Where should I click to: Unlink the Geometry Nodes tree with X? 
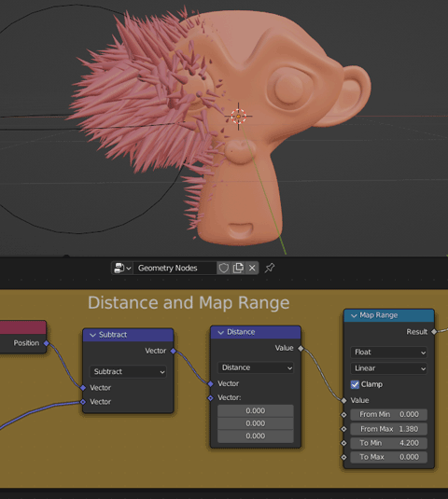[252, 268]
